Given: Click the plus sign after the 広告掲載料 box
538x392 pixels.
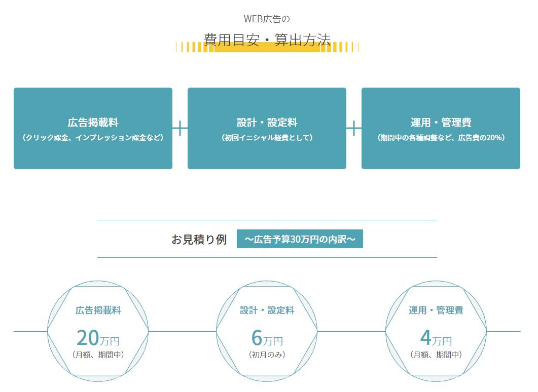Looking at the screenshot, I should pyautogui.click(x=180, y=128).
